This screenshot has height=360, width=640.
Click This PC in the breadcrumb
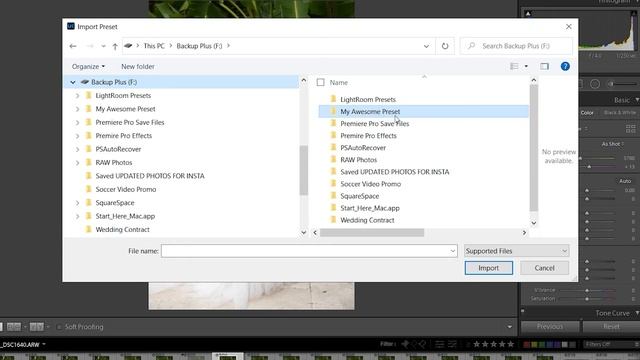[154, 46]
